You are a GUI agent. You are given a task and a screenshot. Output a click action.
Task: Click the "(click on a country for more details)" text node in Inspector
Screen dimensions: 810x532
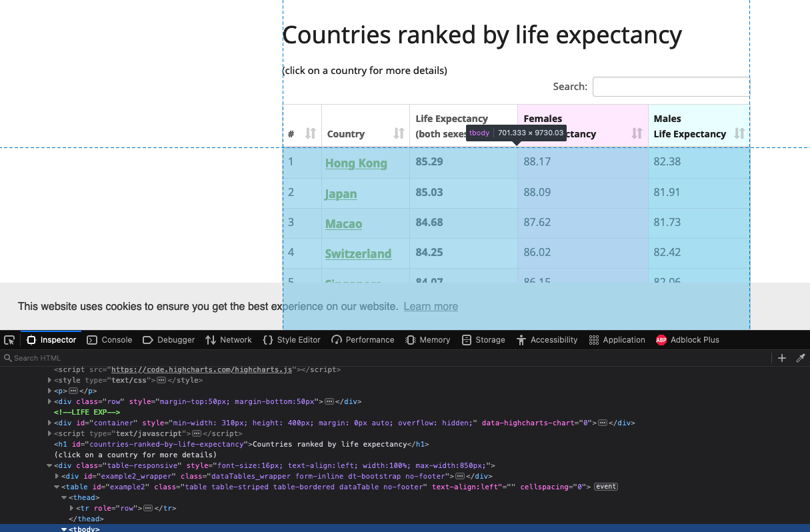pos(135,455)
